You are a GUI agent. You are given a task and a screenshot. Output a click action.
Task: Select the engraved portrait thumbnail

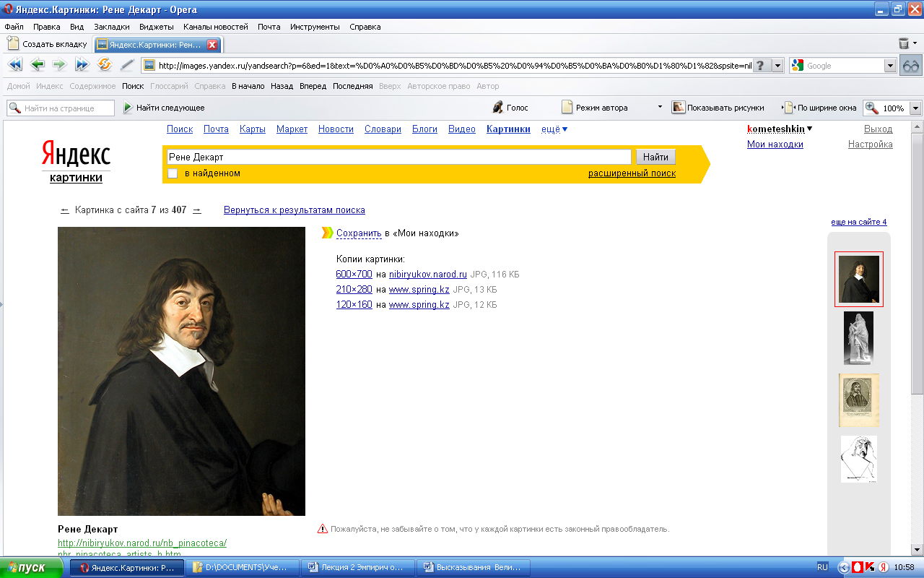click(x=859, y=400)
